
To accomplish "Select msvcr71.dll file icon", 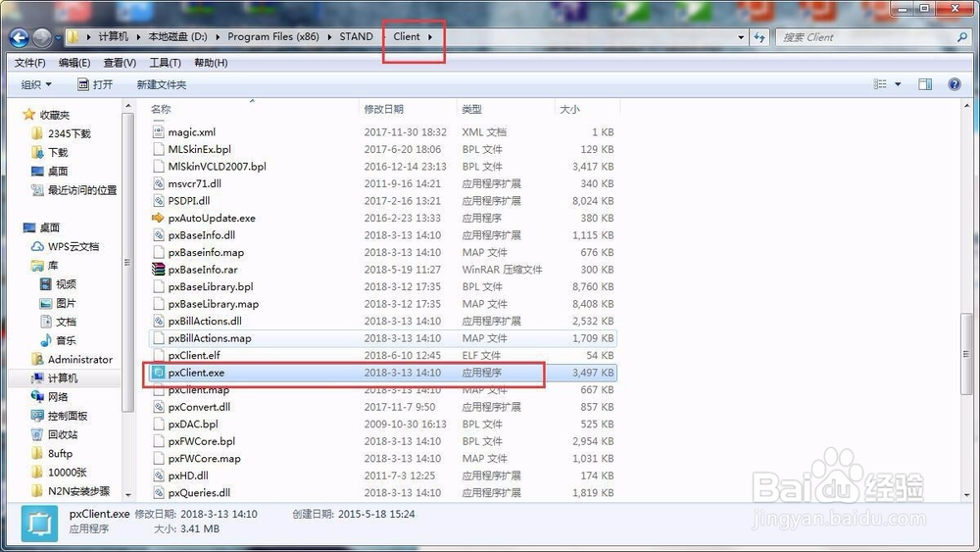I will (158, 183).
